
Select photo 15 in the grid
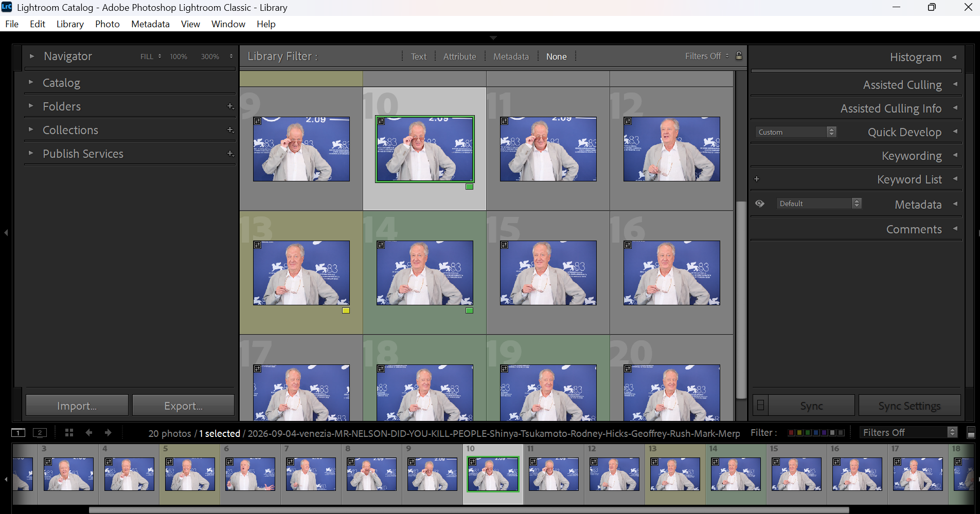[x=548, y=273]
